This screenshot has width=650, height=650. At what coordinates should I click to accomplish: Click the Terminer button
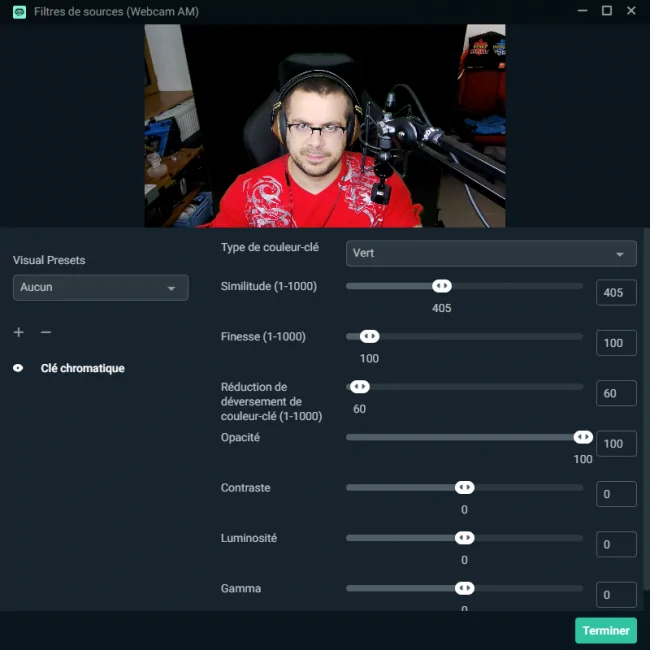pyautogui.click(x=606, y=631)
